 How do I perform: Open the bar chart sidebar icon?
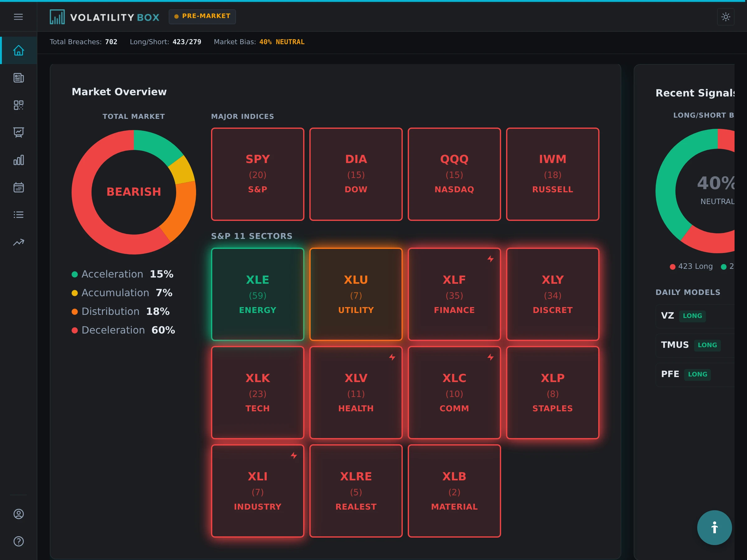(19, 160)
